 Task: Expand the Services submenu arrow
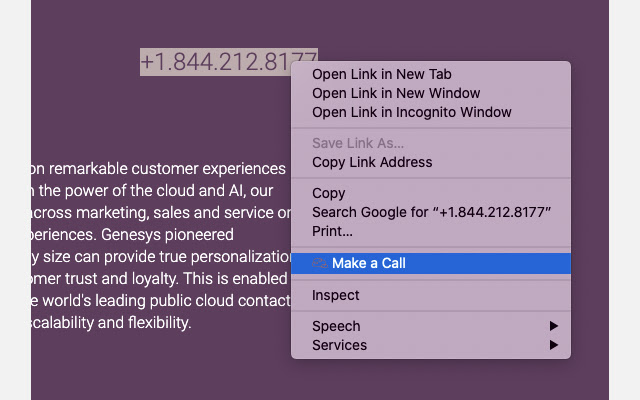tap(554, 345)
